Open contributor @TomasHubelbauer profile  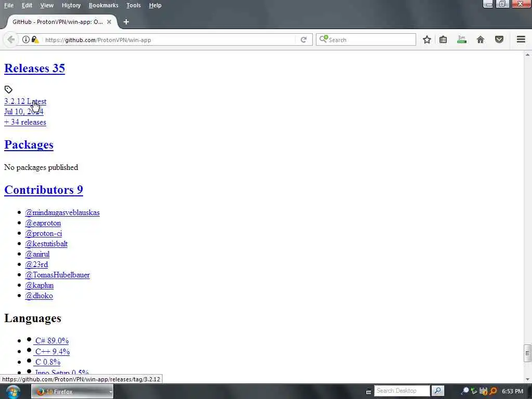(x=57, y=275)
